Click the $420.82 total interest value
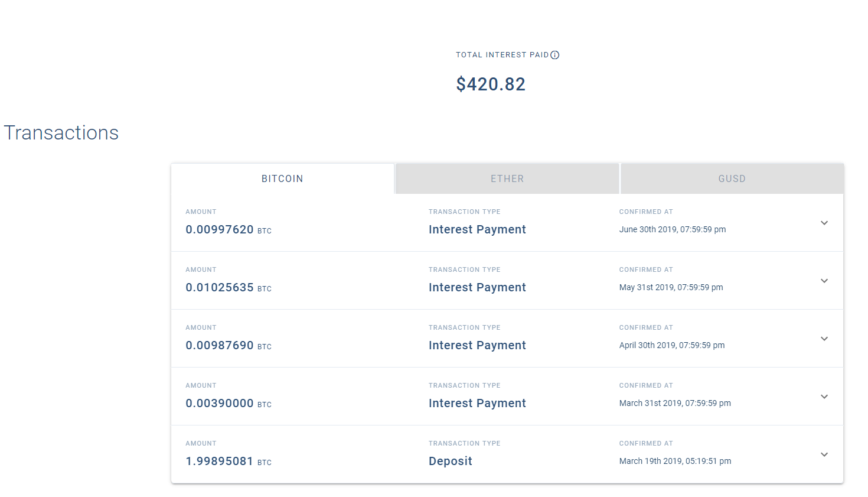This screenshot has height=497, width=868. pos(491,84)
